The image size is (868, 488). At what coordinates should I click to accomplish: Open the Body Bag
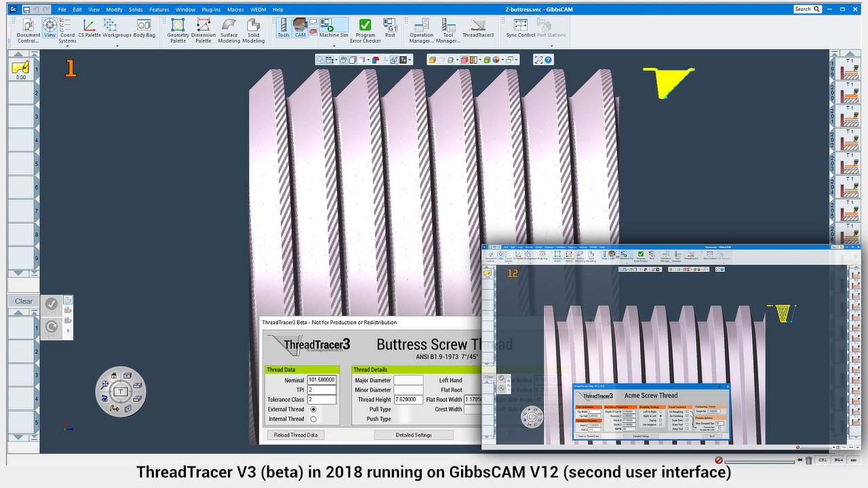point(144,30)
